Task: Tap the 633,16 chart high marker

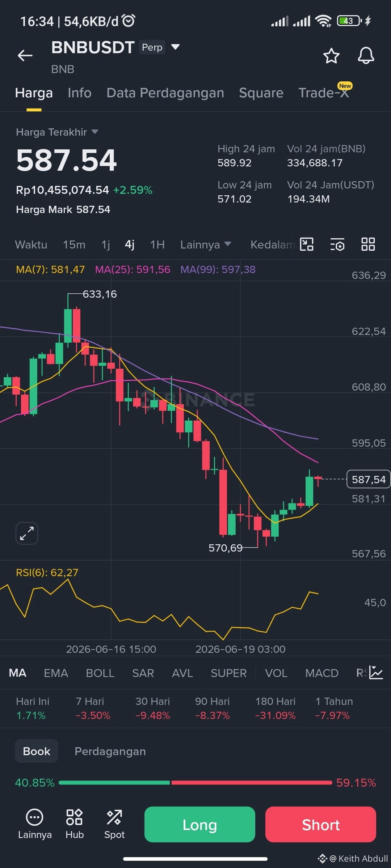Action: 100,294
